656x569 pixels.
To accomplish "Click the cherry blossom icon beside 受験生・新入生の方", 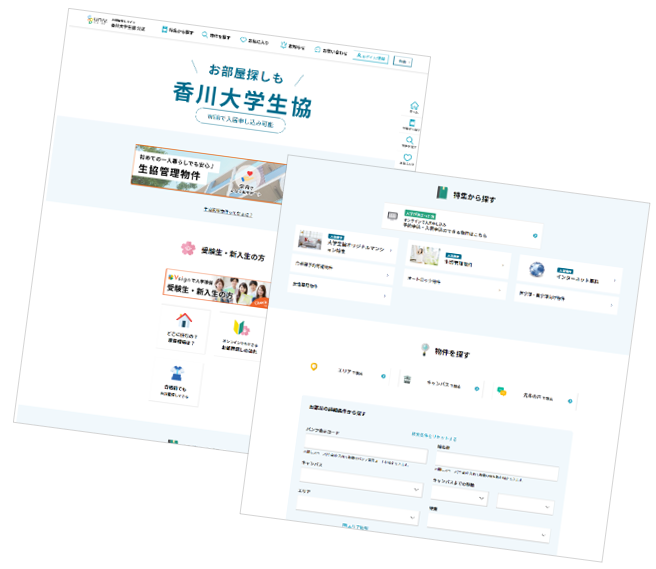I will coord(188,248).
